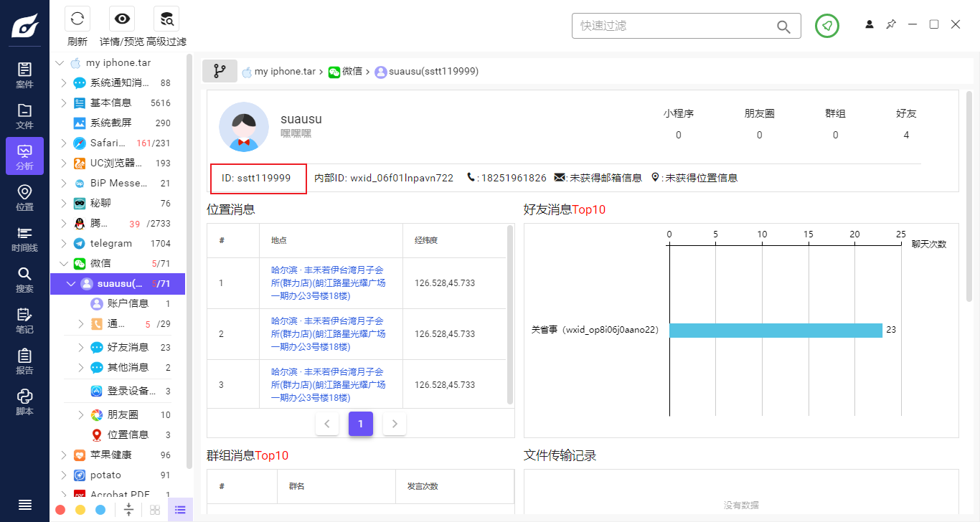980x522 pixels.
Task: Collapse the 微信 tree node
Action: click(x=64, y=264)
